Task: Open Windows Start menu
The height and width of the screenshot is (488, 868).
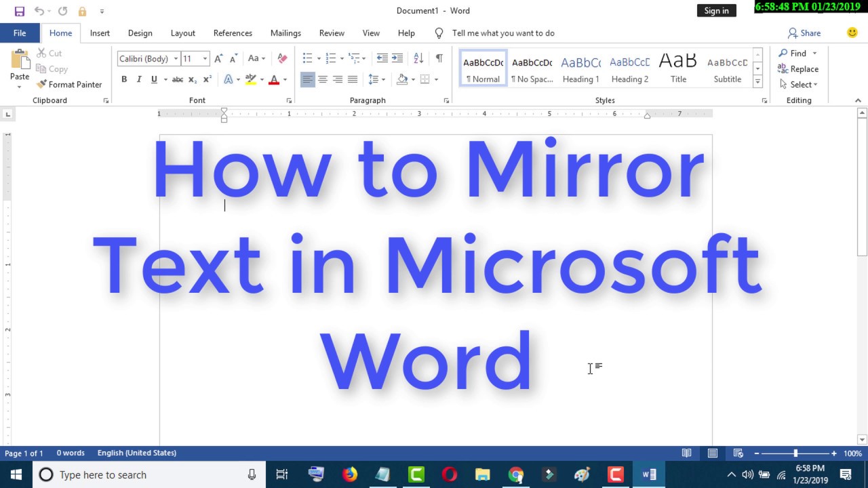Action: (16, 474)
